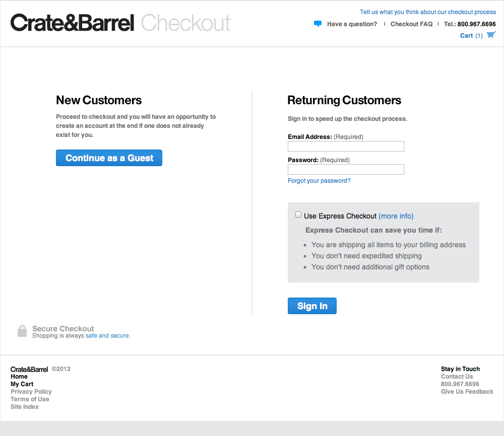Click the Secure Checkout padlock icon
Image resolution: width=504 pixels, height=436 pixels.
[22, 331]
